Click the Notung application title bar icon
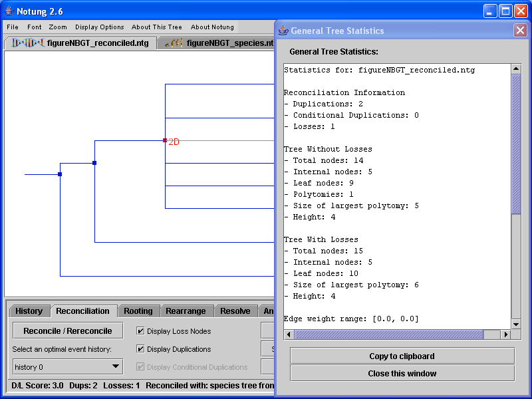Screen dimensions: 532x399 (8, 11)
